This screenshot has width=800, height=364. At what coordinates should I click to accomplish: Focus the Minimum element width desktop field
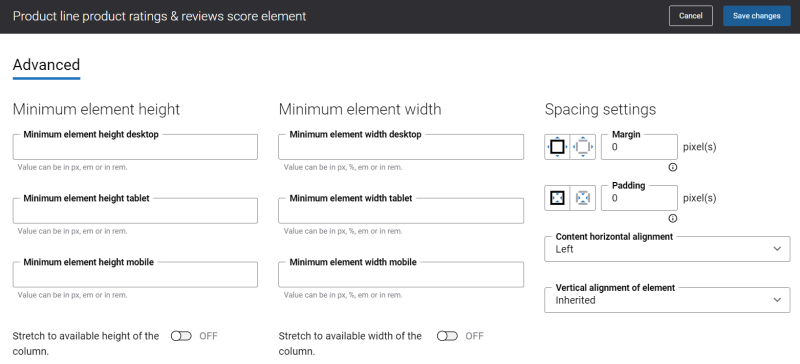coord(401,147)
